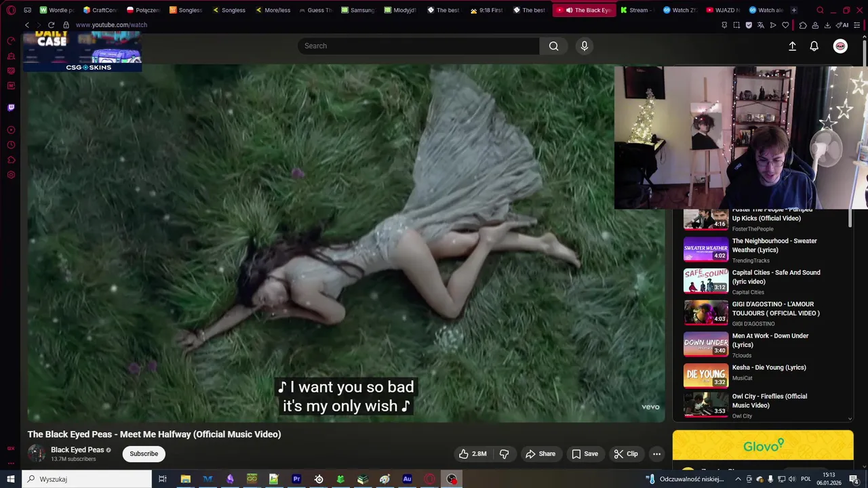Click the vevo logo on the video
Viewport: 868px width, 488px height.
point(650,407)
